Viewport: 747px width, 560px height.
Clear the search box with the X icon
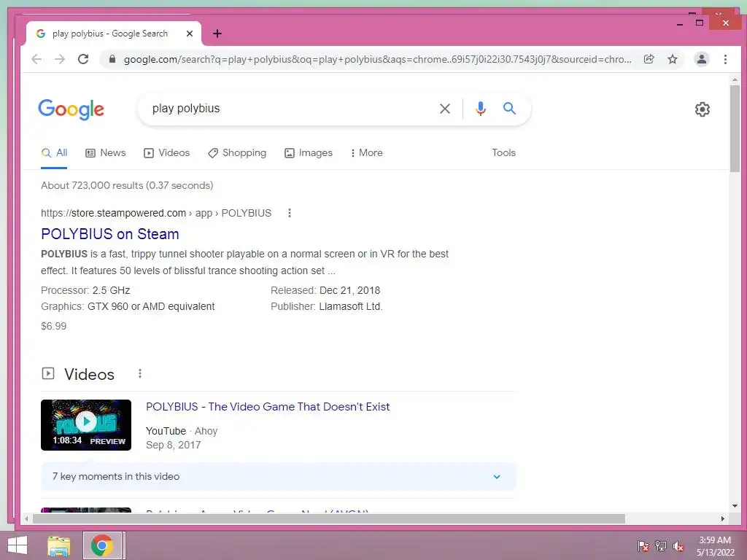tap(444, 109)
